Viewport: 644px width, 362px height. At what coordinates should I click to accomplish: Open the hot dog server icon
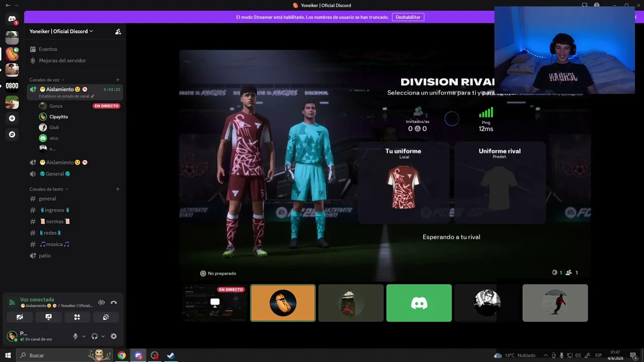12,53
